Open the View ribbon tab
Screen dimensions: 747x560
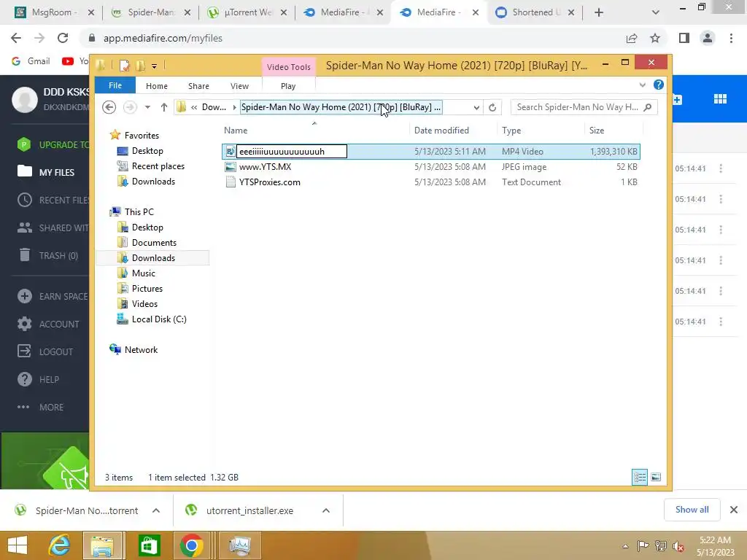point(239,86)
